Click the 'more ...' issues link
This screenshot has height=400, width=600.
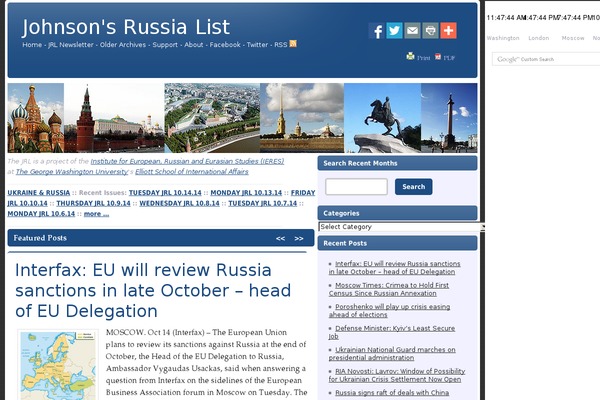pos(96,214)
